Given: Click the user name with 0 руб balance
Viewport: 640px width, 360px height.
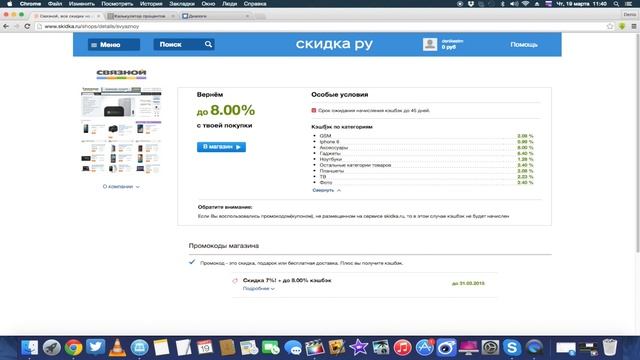Looking at the screenshot, I should pyautogui.click(x=452, y=44).
